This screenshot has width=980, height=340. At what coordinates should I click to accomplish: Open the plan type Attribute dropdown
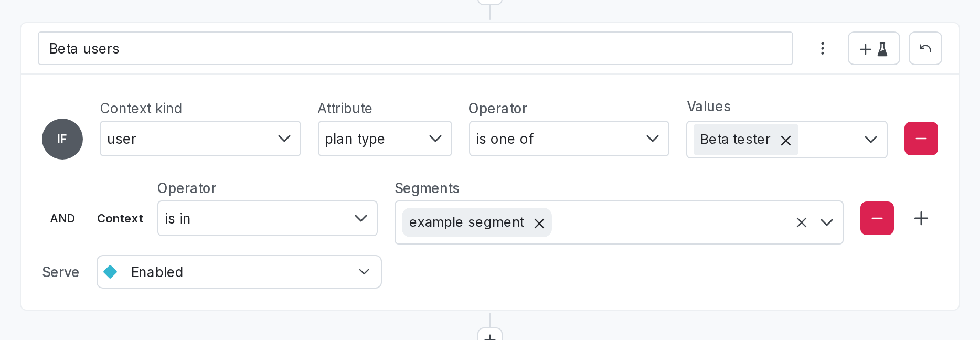click(385, 139)
